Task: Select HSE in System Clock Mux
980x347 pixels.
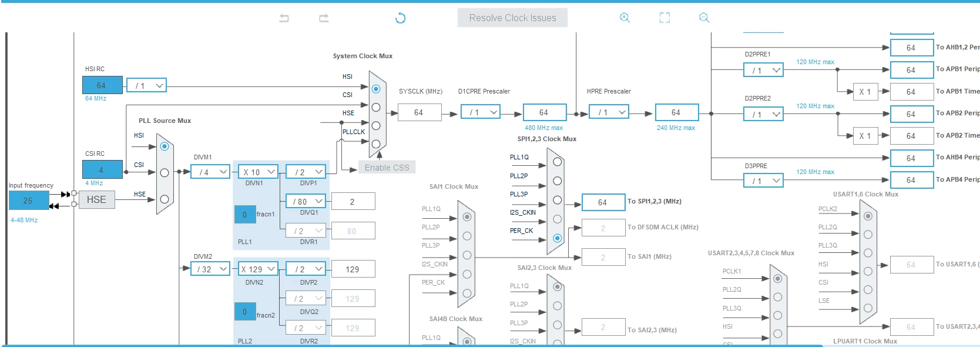Action: [x=376, y=125]
